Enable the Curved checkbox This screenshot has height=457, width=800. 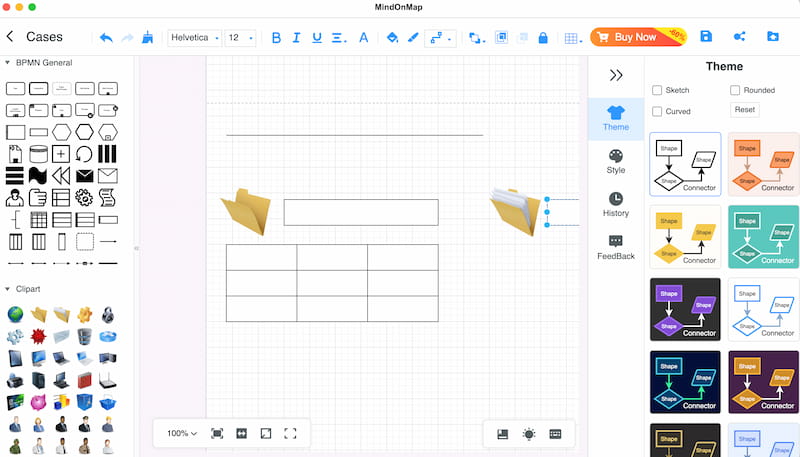[657, 111]
